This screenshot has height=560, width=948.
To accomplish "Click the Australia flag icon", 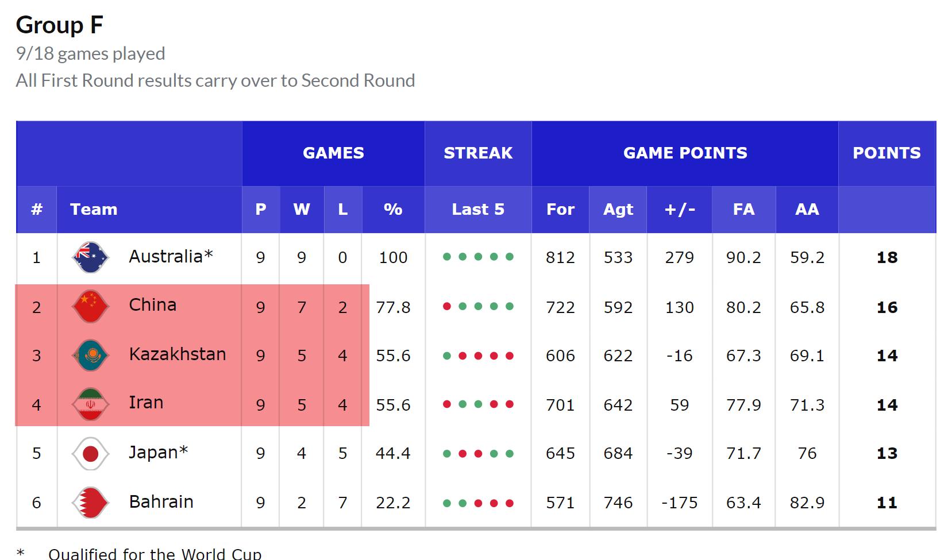I will coord(91,257).
